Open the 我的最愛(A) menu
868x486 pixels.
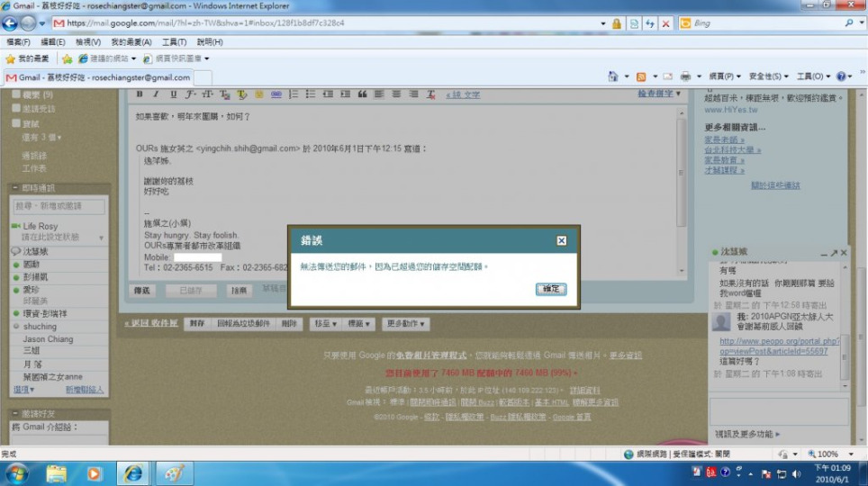(131, 42)
